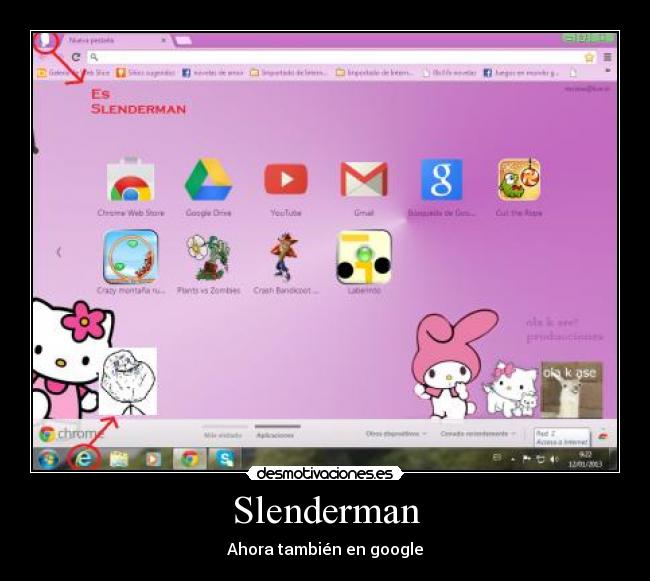Open the Juegos en mundo bookmark

521,73
